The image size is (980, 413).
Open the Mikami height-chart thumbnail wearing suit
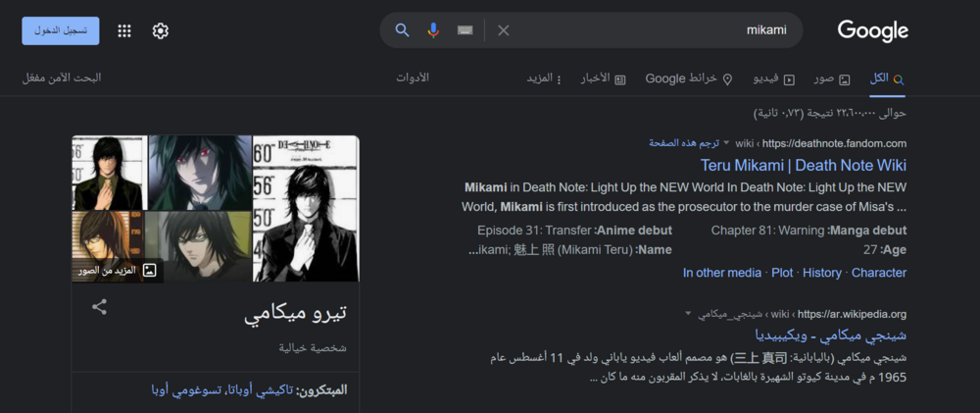point(110,173)
